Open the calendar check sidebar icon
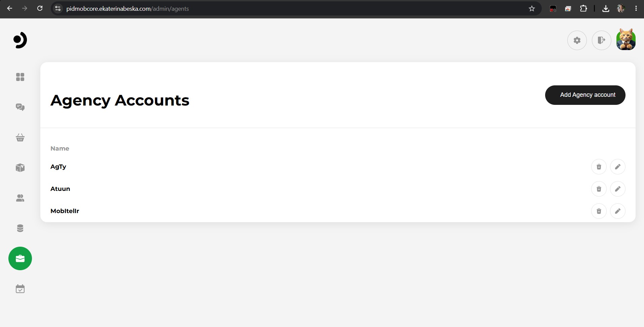The image size is (644, 327). (x=20, y=289)
